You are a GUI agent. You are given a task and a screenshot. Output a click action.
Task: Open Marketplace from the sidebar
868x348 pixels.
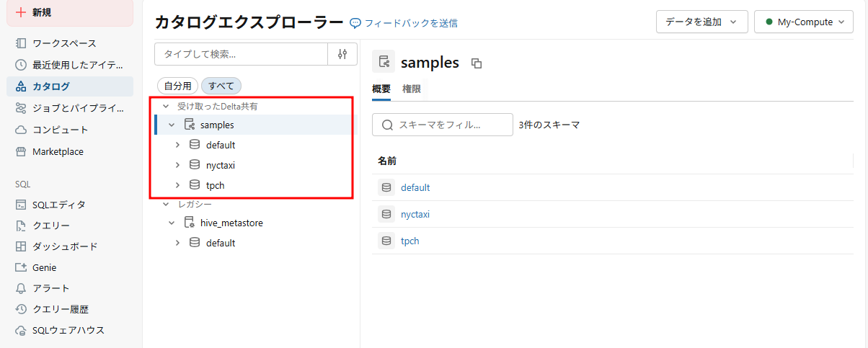[58, 152]
